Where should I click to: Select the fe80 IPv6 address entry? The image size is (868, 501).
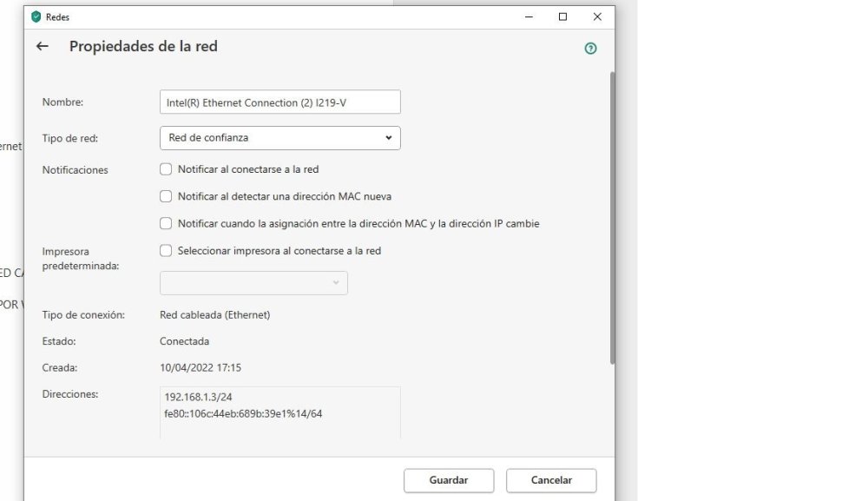[x=243, y=413]
